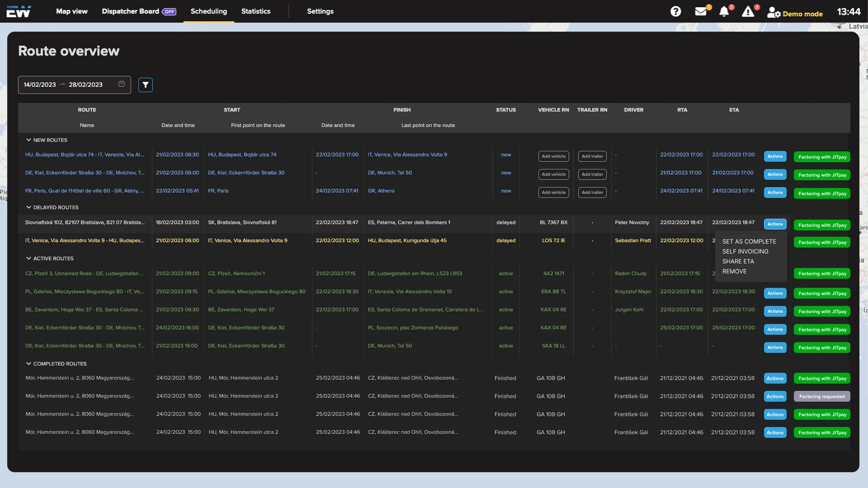Click the end date 28/02/2023 field
Screen dimensions: 868x488
[85, 84]
